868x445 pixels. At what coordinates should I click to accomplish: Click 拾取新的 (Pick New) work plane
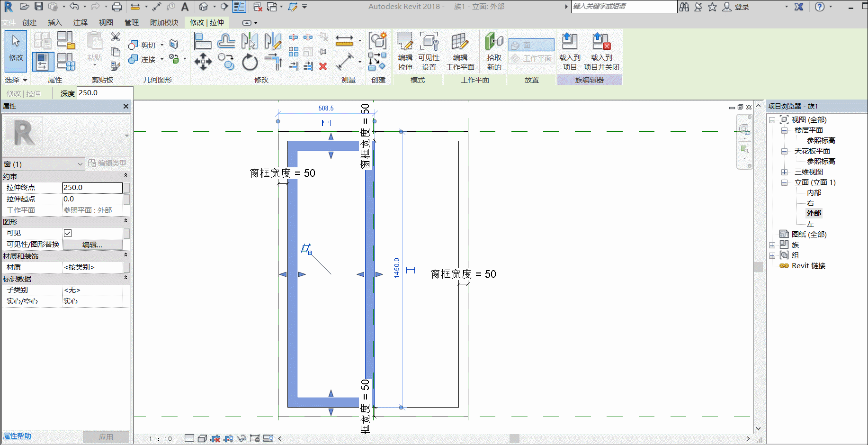pyautogui.click(x=494, y=52)
